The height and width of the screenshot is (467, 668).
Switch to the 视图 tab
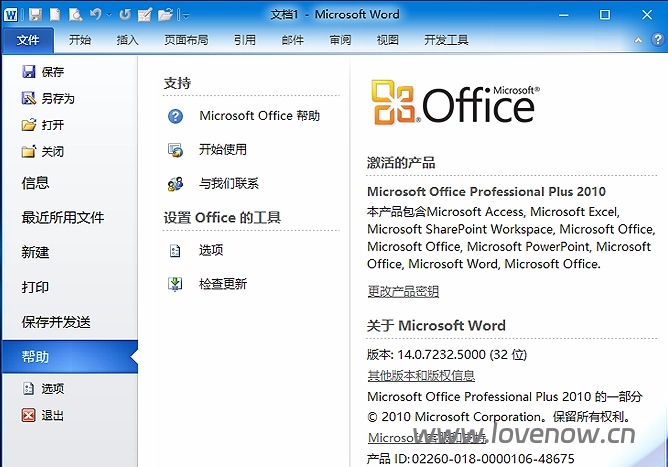pyautogui.click(x=388, y=40)
